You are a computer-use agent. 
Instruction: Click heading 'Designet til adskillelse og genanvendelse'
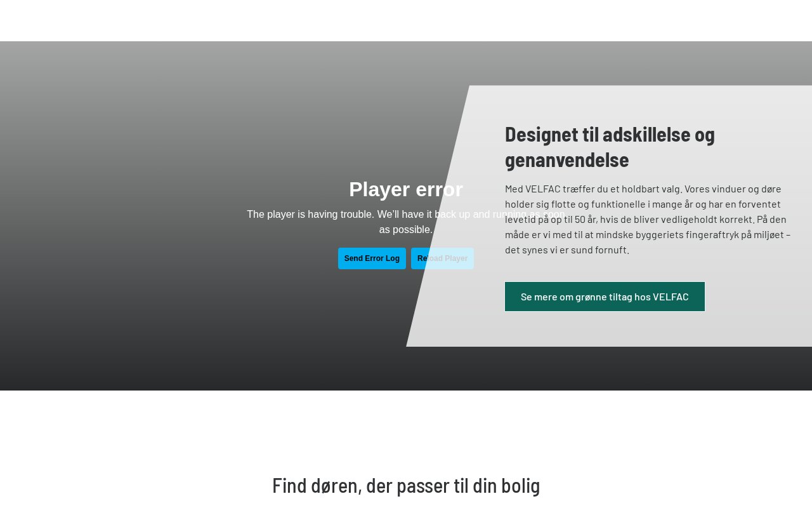[x=610, y=147]
